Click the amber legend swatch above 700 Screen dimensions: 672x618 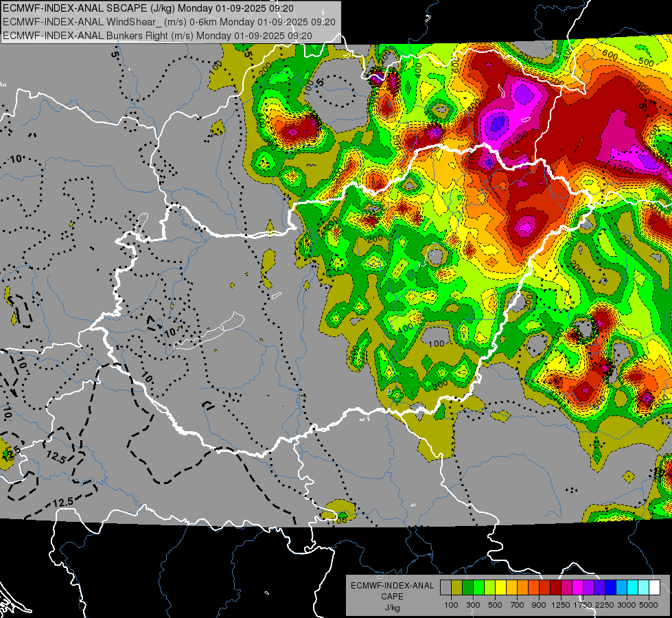(x=511, y=588)
